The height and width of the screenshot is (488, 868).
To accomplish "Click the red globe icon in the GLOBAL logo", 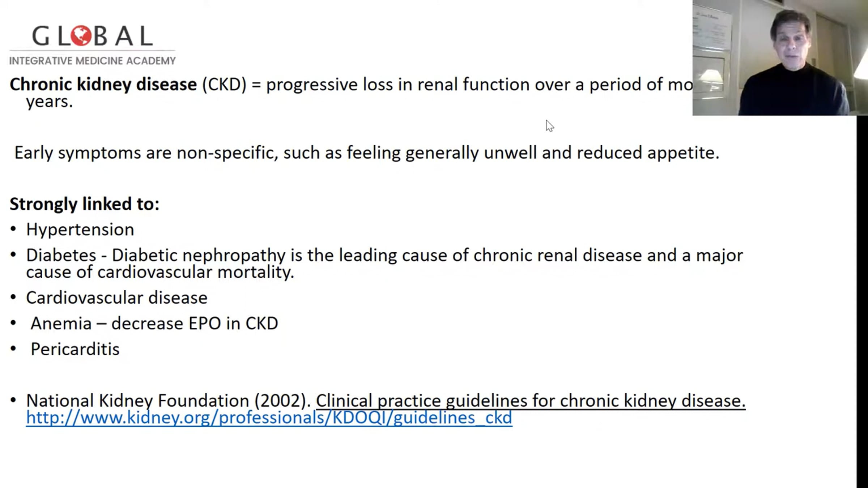I will (x=81, y=36).
